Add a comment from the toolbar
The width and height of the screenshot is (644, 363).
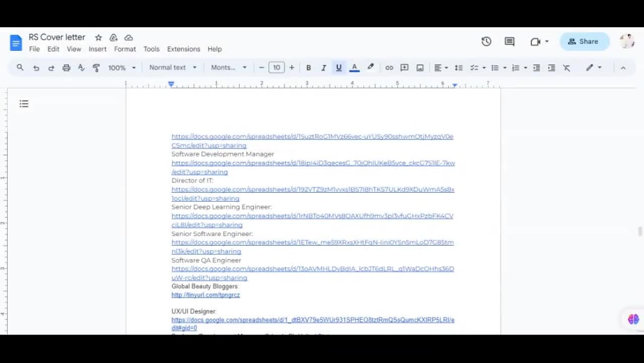[x=404, y=68]
